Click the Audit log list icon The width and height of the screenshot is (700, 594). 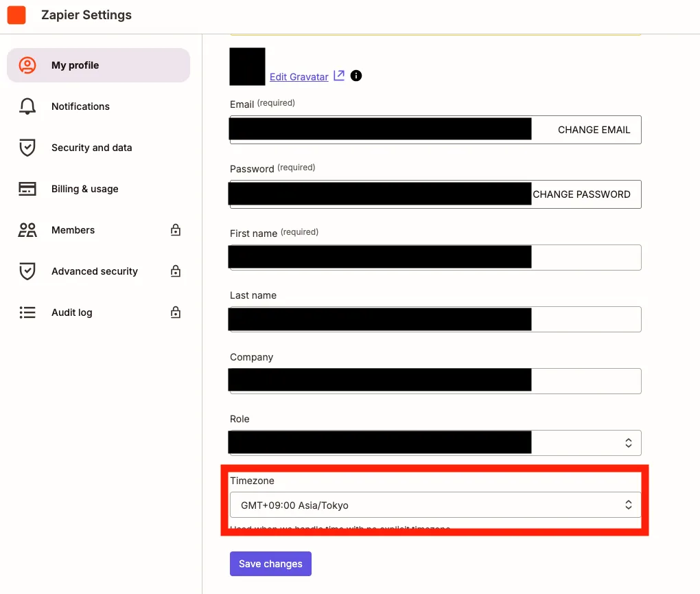point(27,312)
